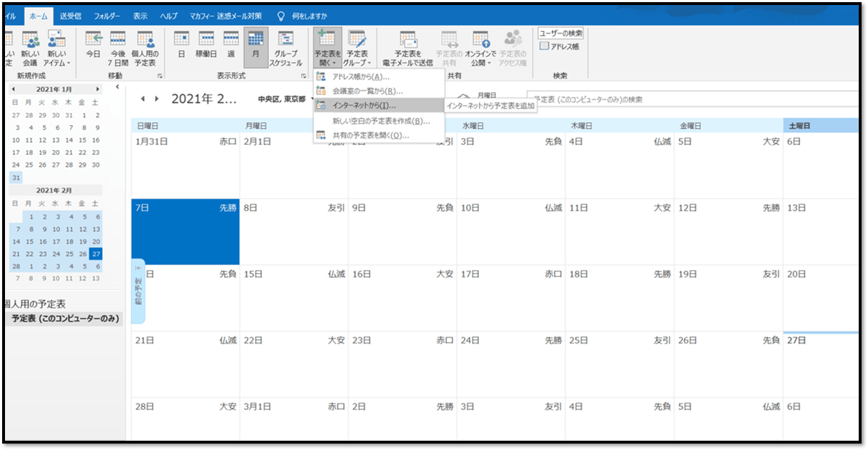Choose インターネットから(I)... menu entry

[364, 106]
